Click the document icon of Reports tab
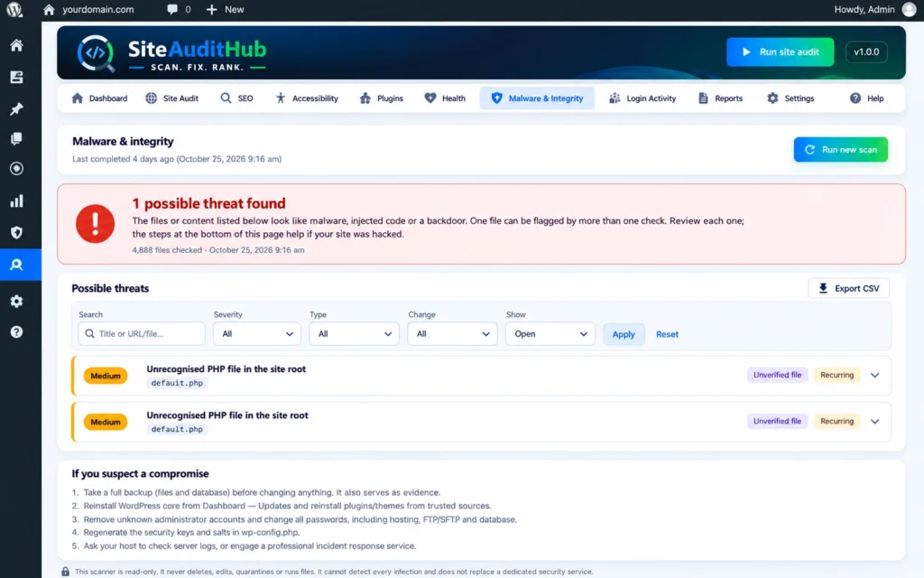This screenshot has width=924, height=578. coord(703,98)
